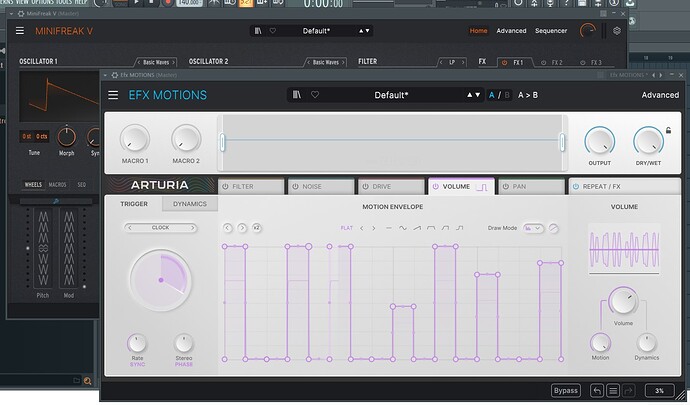Click the record button in FL Studio toolbar
The height and width of the screenshot is (405, 690).
(x=167, y=3)
